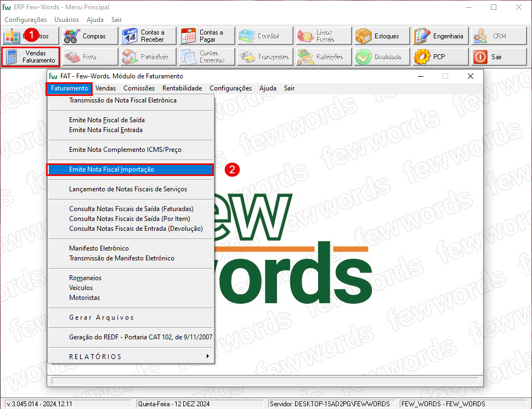
Task: Select Emite Nota Fiscal Entrada
Action: coord(131,130)
